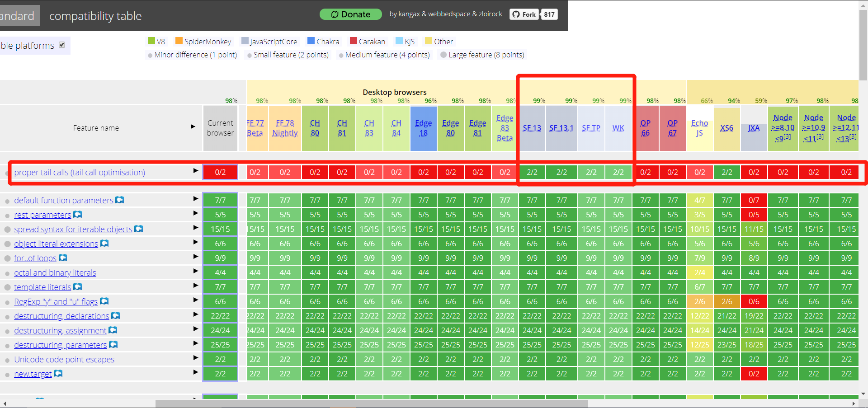Click flag icon beside template literals
Viewport: 868px width, 408px height.
[x=77, y=286]
